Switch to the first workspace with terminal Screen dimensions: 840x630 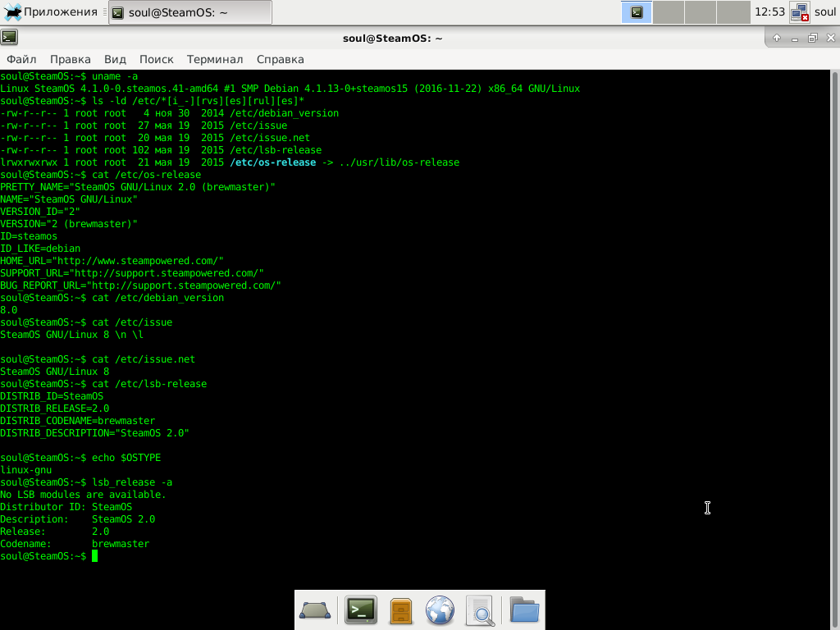click(637, 12)
